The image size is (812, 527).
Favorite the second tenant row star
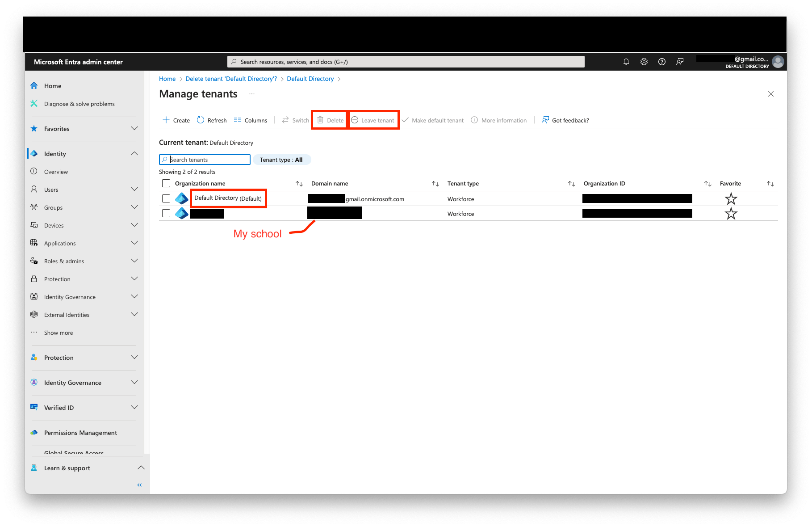731,214
